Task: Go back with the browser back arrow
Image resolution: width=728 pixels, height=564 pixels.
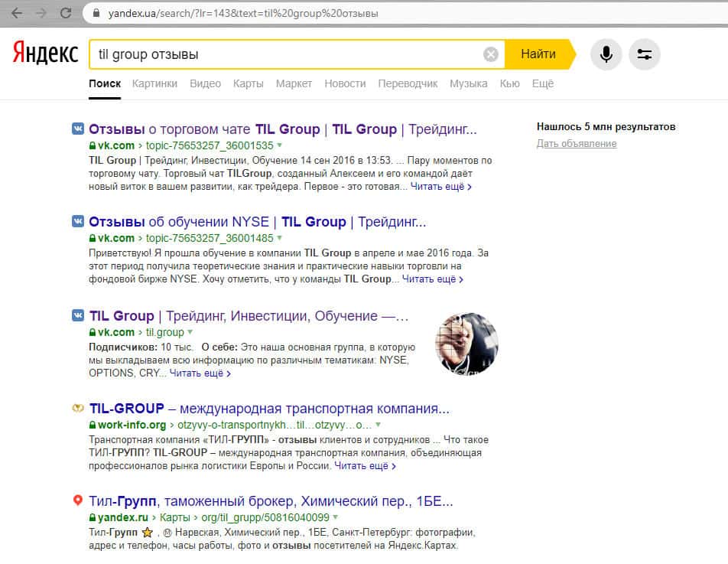Action: (17, 13)
